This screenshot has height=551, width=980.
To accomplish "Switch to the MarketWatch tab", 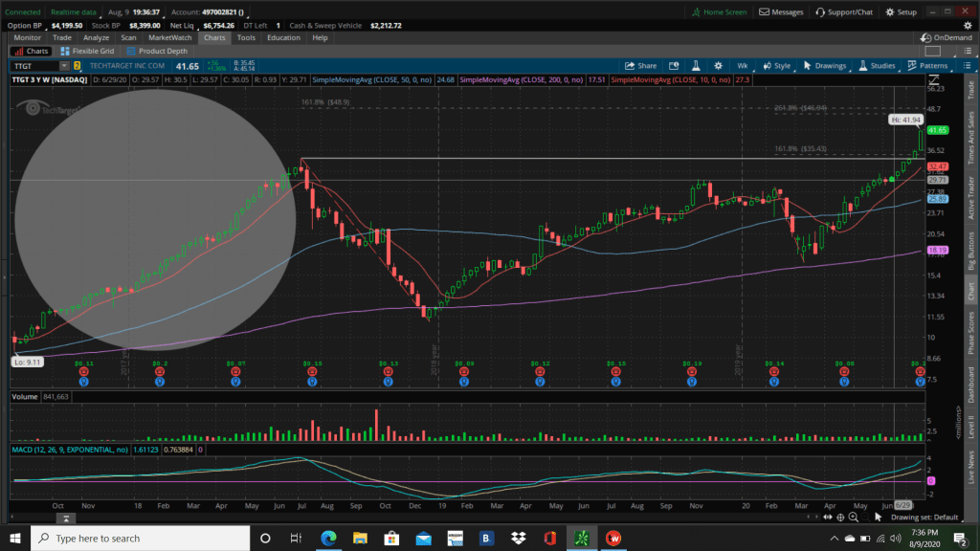I will 170,37.
